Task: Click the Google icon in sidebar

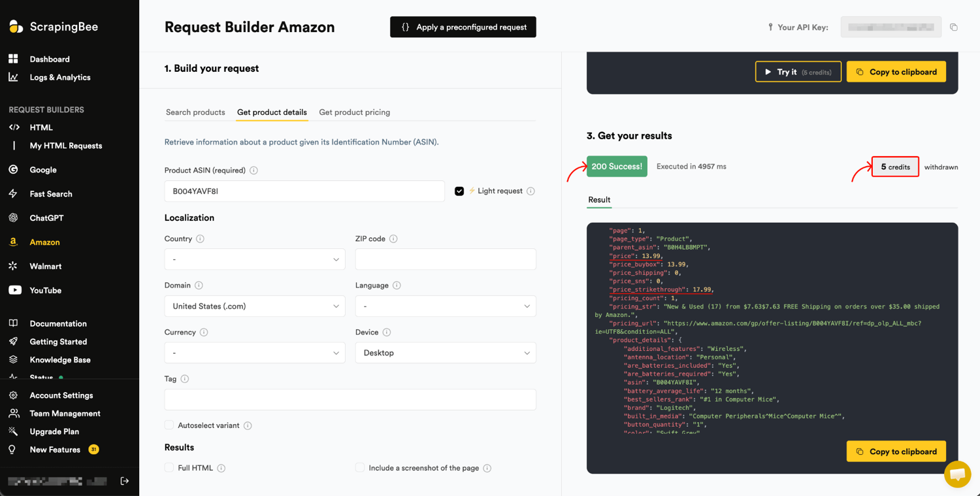Action: 13,169
